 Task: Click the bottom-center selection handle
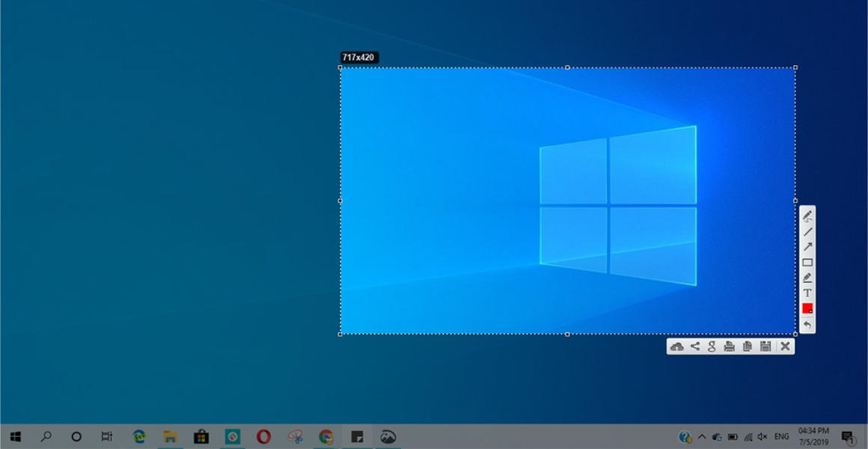click(567, 334)
